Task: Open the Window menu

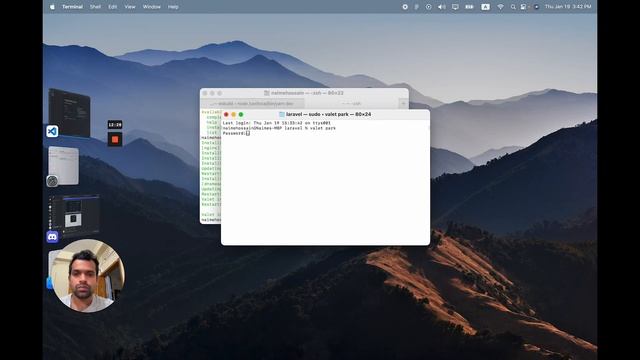Action: [x=151, y=7]
